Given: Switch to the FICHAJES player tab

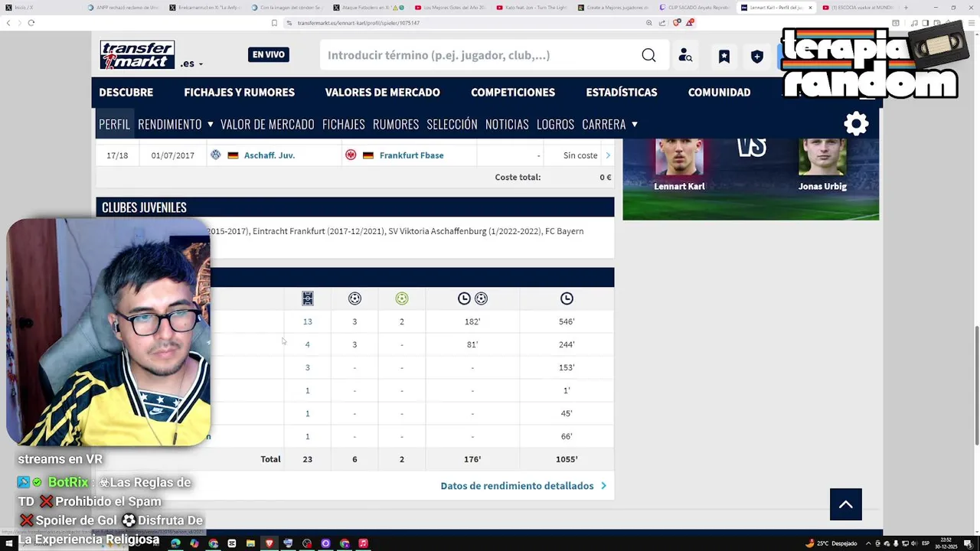Looking at the screenshot, I should click(x=344, y=124).
